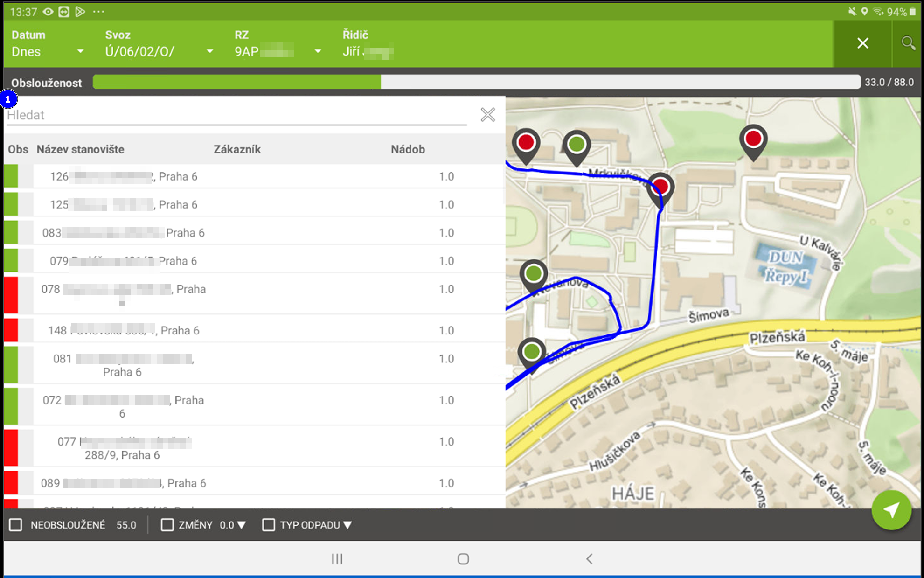The width and height of the screenshot is (924, 578).
Task: Click the white X icon in green header
Action: (x=862, y=43)
